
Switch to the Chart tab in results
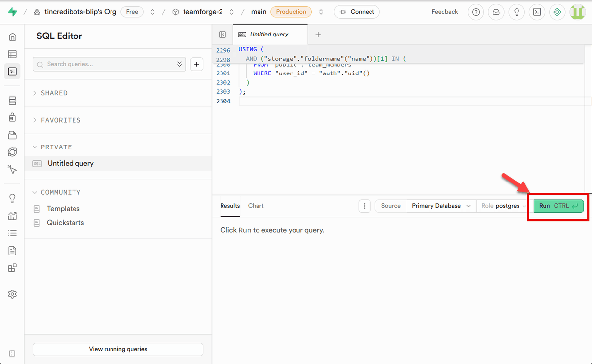tap(256, 206)
